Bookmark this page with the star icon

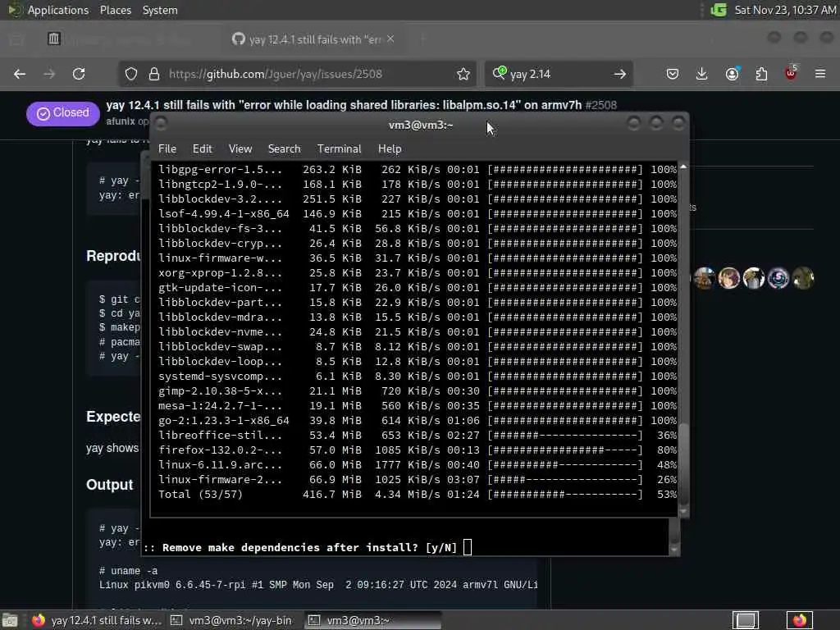tap(463, 74)
